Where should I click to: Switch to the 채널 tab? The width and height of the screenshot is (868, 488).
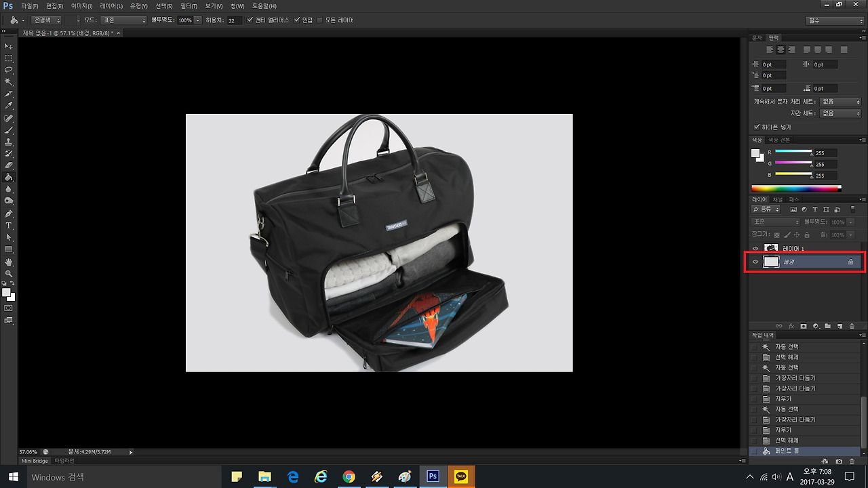coord(777,200)
